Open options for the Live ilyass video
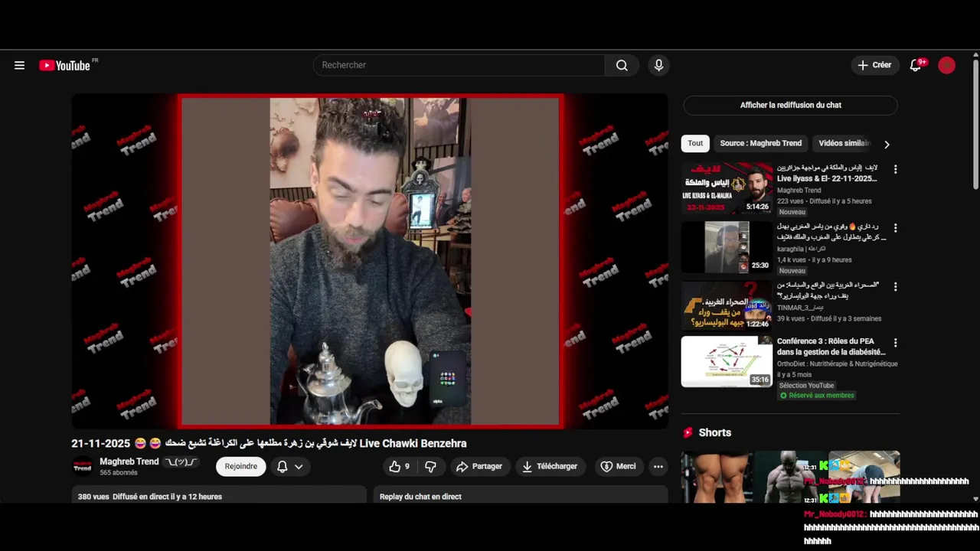This screenshot has width=980, height=551. 895,169
